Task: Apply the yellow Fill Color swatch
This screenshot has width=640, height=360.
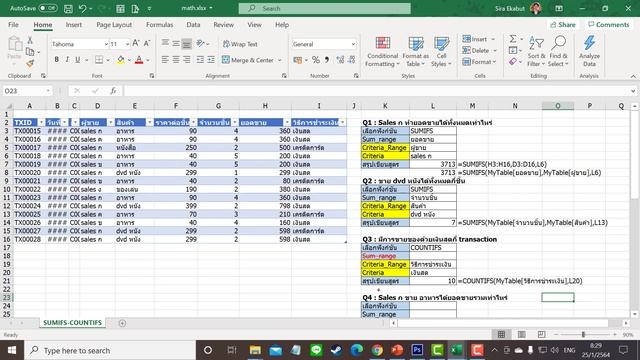Action: point(121,60)
